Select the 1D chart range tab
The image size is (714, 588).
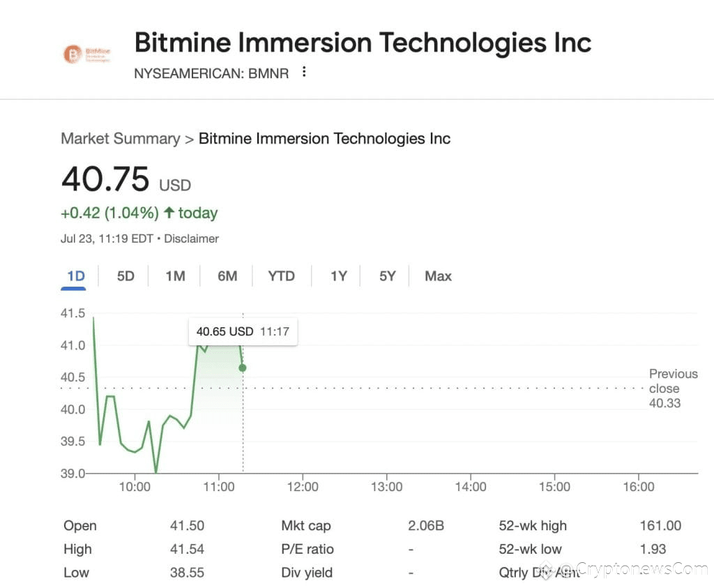75,276
